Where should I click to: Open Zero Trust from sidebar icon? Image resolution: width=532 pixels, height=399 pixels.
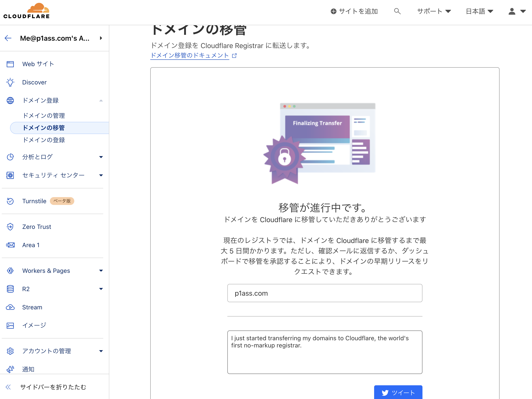(x=10, y=226)
